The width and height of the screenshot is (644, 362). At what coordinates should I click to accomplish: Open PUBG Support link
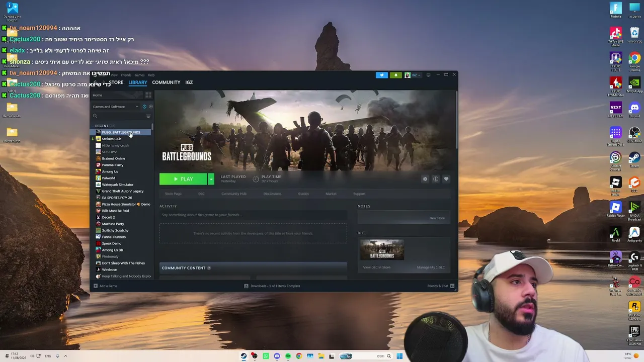point(359,194)
